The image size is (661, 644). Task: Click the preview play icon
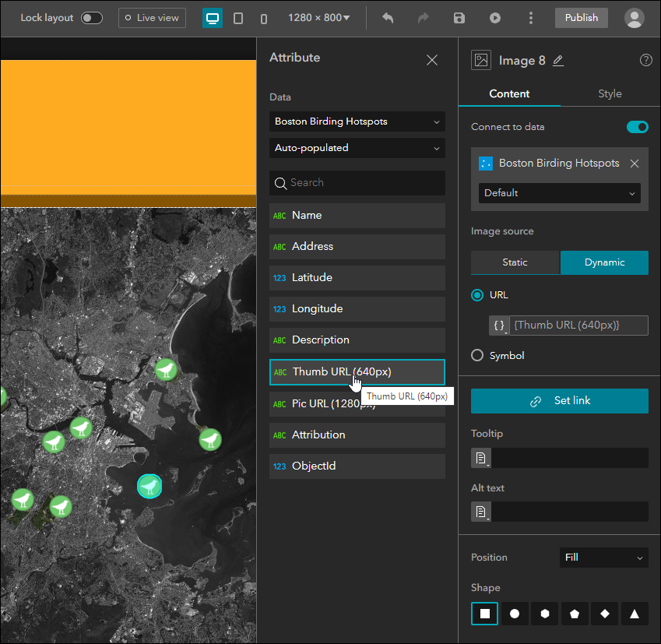495,18
